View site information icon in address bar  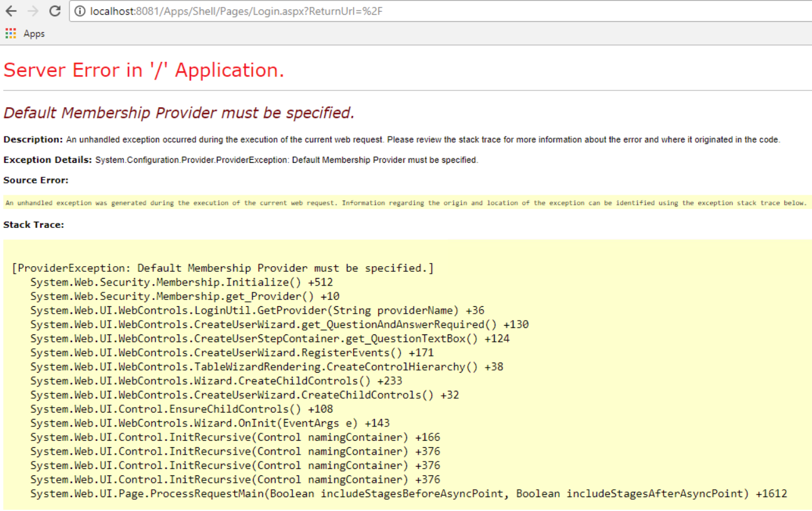(80, 11)
